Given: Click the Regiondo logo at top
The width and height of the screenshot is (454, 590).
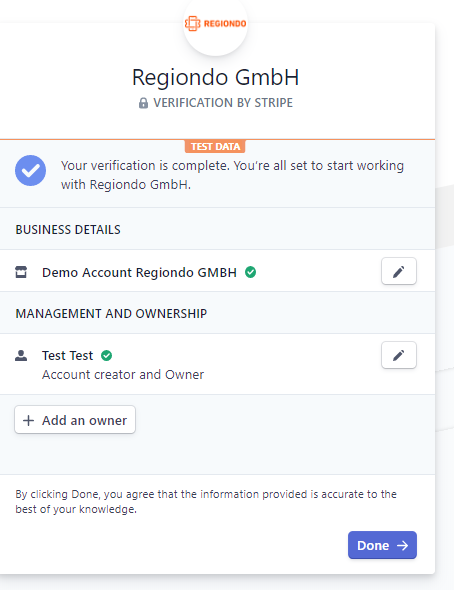Looking at the screenshot, I should [x=216, y=24].
